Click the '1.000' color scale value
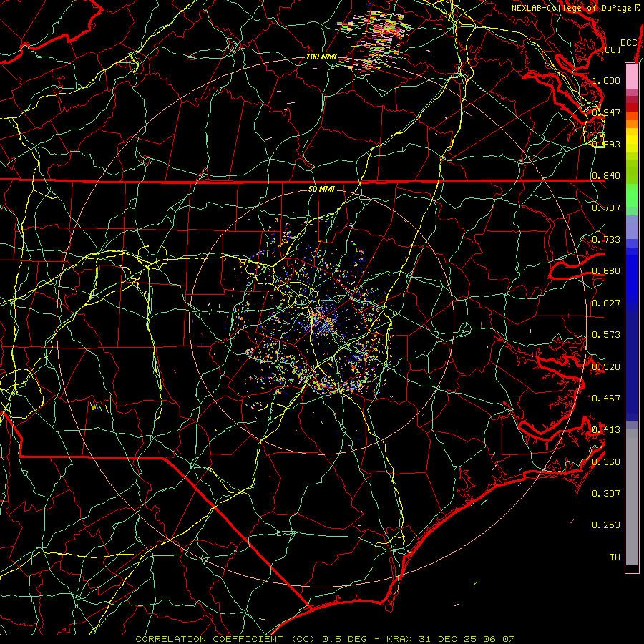Screen dimensions: 644x644 coord(606,80)
